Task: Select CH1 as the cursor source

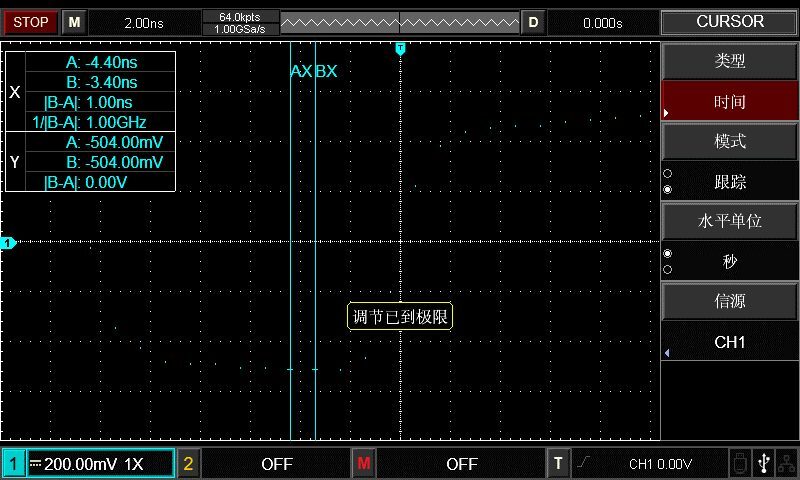Action: tap(730, 342)
